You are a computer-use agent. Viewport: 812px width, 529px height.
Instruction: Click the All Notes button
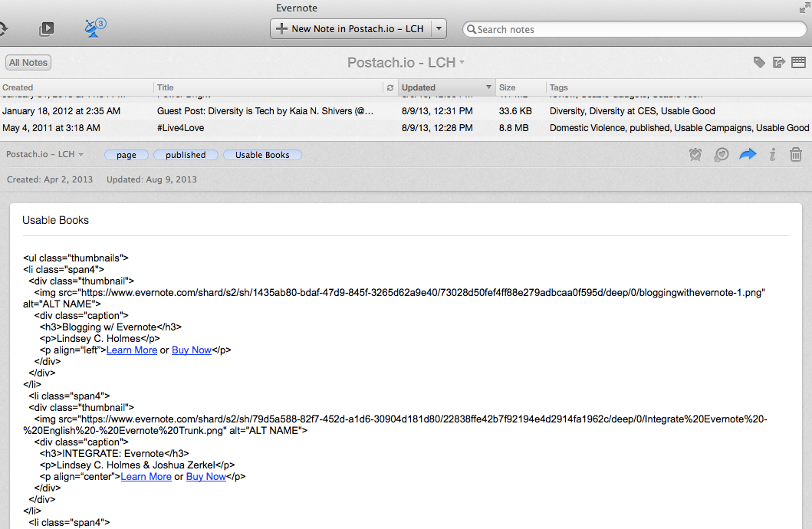pos(28,63)
